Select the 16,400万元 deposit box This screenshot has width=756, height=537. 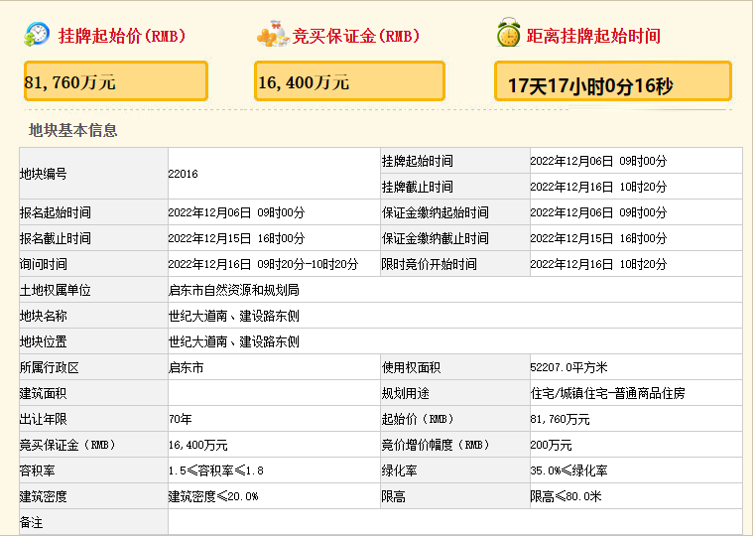349,81
